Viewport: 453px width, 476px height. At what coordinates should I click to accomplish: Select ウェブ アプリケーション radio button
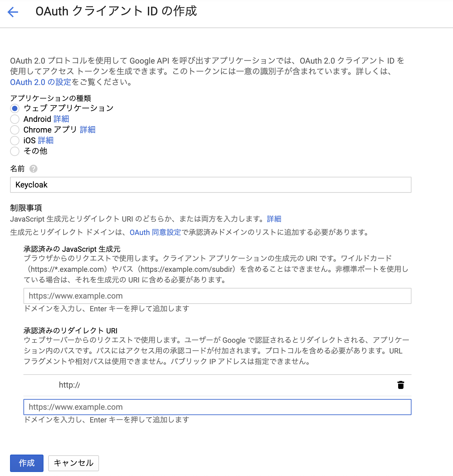pyautogui.click(x=15, y=108)
